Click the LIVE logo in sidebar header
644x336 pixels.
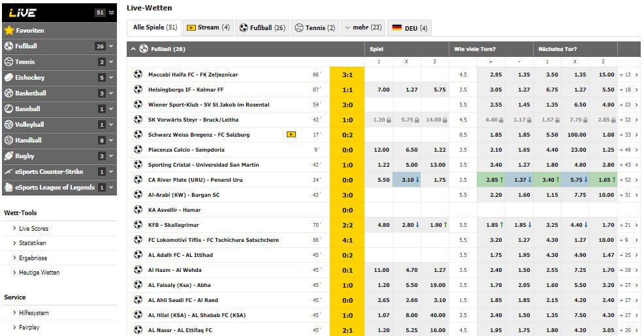click(x=23, y=13)
